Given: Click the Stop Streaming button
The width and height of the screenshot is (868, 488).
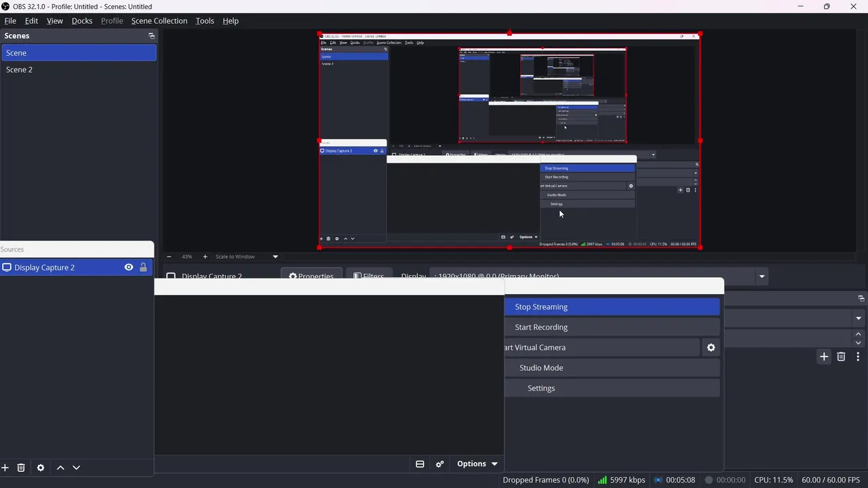Looking at the screenshot, I should [x=612, y=307].
